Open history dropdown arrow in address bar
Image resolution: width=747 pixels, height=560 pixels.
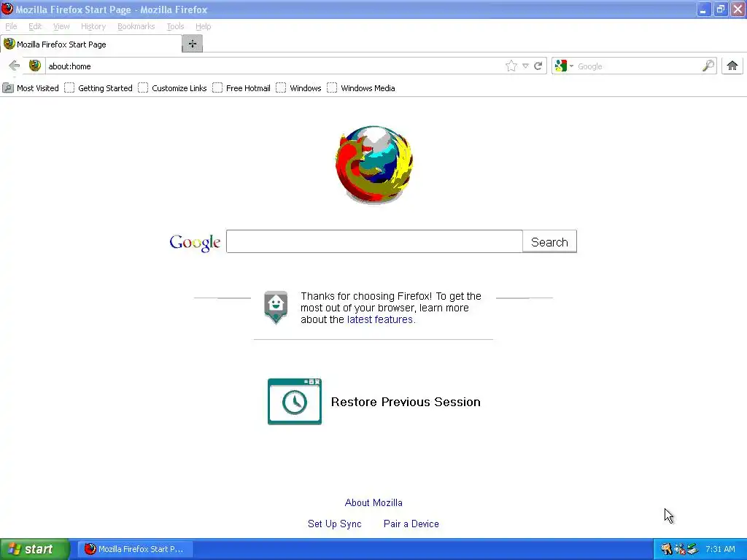point(525,66)
